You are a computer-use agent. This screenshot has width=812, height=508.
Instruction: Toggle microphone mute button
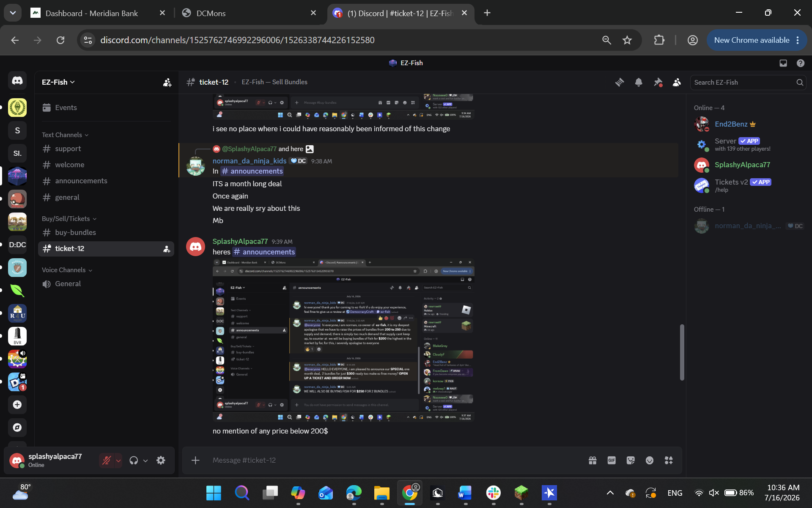click(x=107, y=460)
